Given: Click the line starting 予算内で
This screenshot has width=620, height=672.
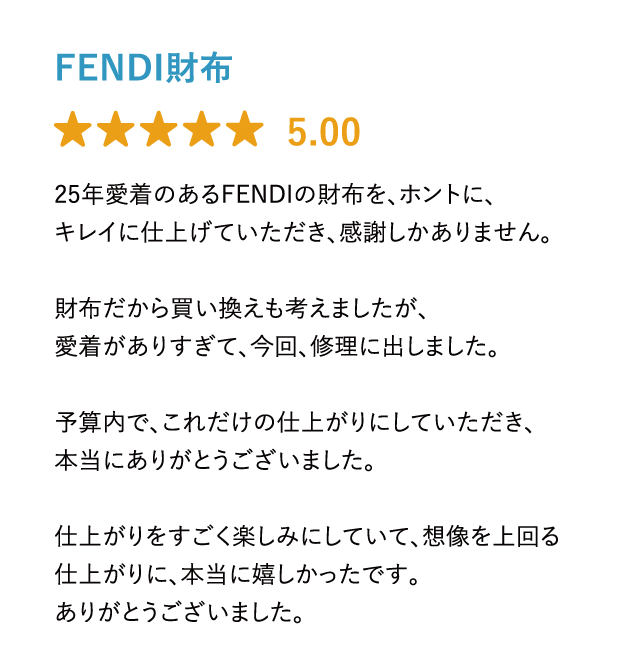Looking at the screenshot, I should coord(294,422).
